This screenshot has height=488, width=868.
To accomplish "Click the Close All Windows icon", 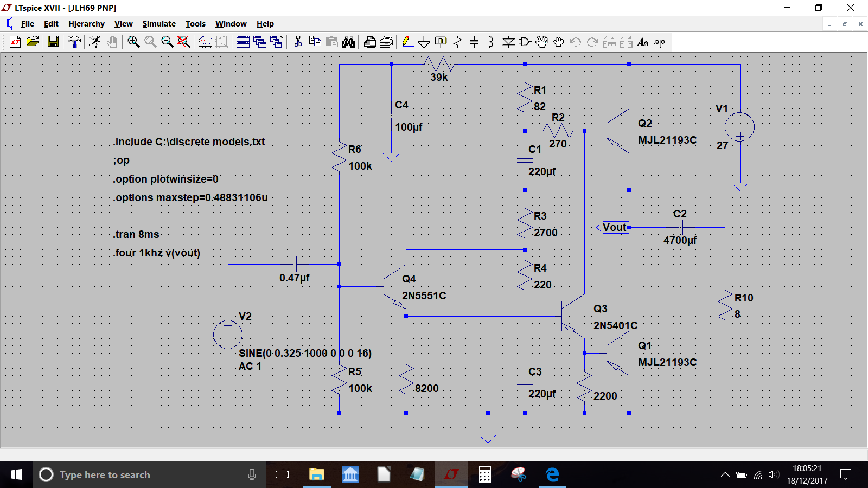I will [277, 42].
